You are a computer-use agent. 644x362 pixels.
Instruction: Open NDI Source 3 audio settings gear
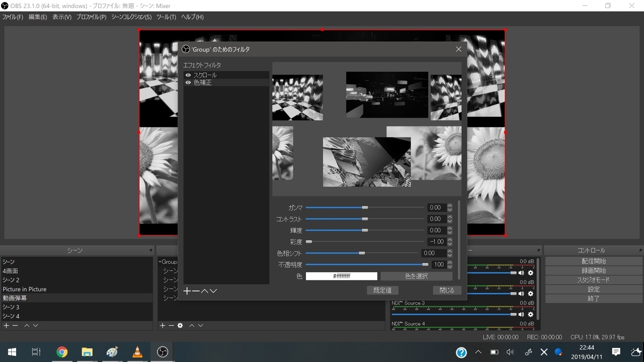click(531, 314)
